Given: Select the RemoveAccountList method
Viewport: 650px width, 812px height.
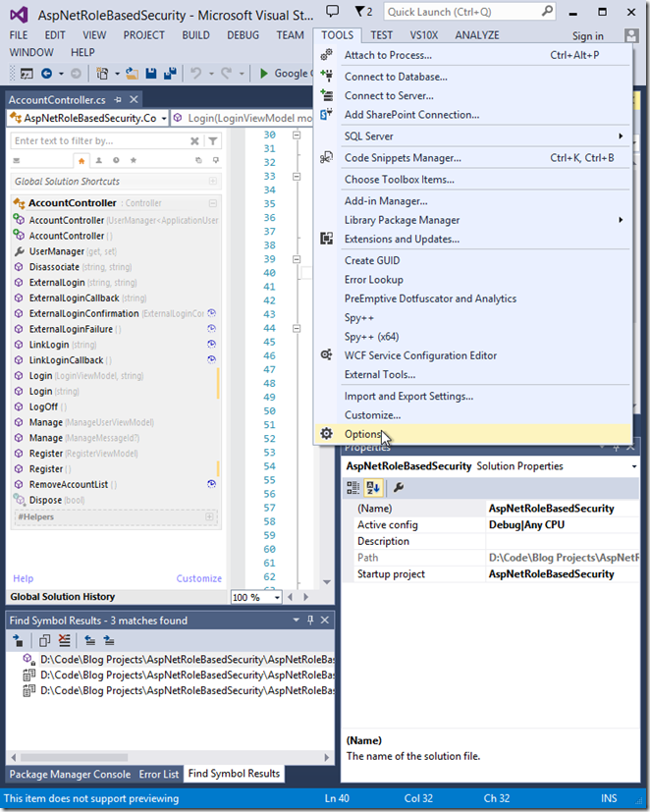Looking at the screenshot, I should point(116,485).
